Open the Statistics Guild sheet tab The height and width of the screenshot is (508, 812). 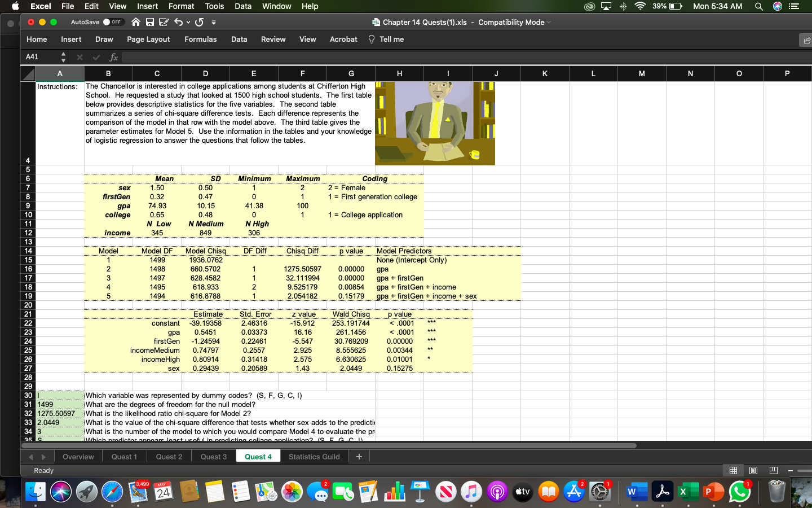pyautogui.click(x=314, y=457)
